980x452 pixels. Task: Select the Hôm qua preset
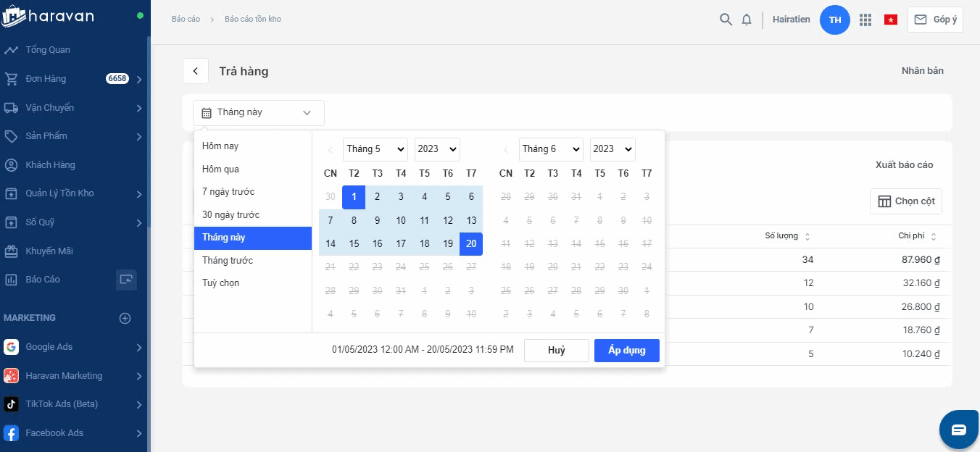click(x=220, y=169)
